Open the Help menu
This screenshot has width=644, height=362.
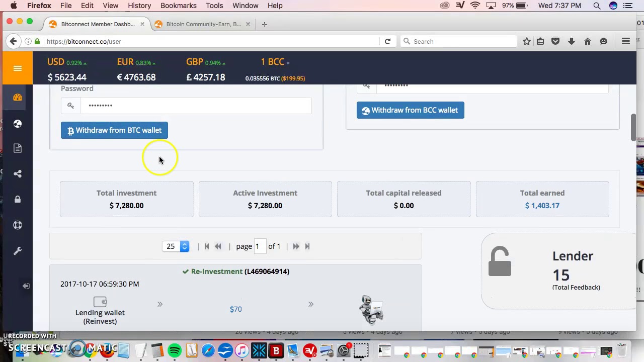[275, 6]
